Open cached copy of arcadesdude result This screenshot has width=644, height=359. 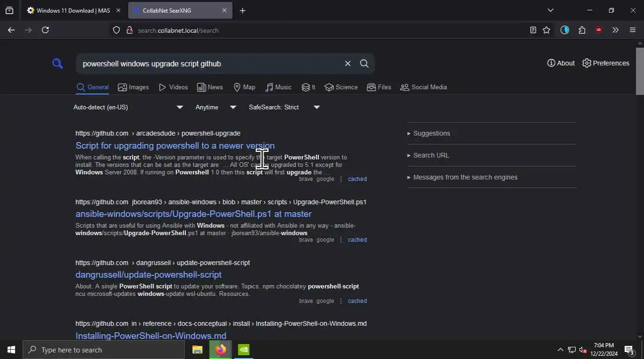pos(357,179)
